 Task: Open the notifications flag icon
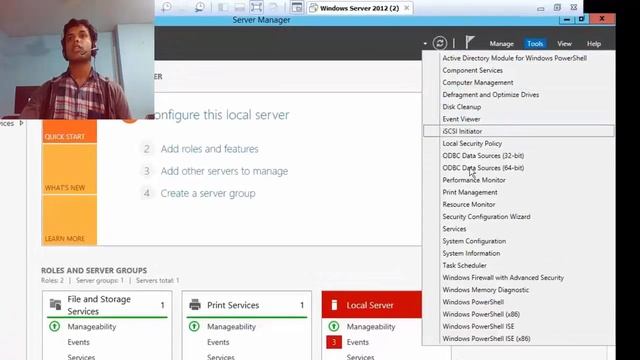click(470, 42)
